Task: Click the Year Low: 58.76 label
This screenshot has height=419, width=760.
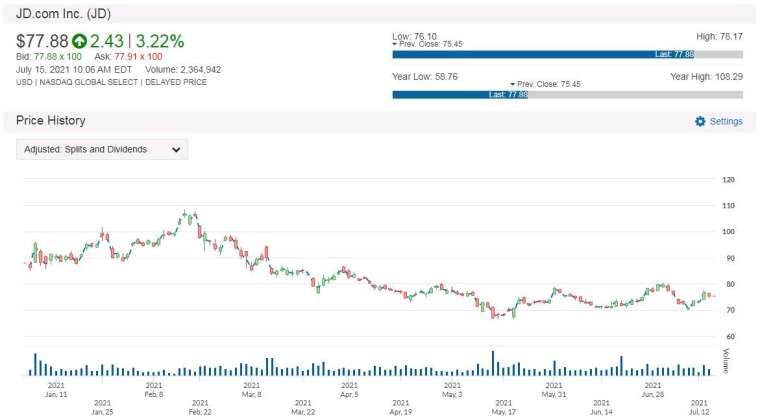Action: [x=425, y=77]
